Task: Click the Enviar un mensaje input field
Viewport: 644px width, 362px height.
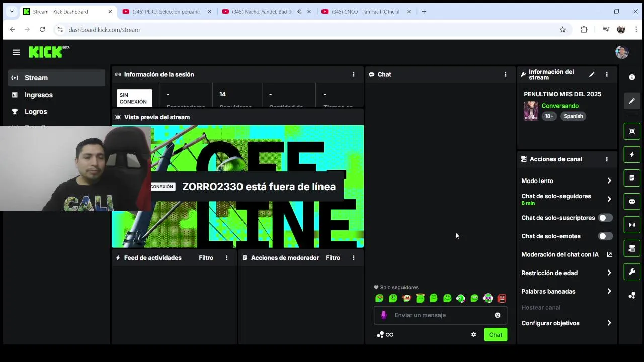Action: (440, 315)
